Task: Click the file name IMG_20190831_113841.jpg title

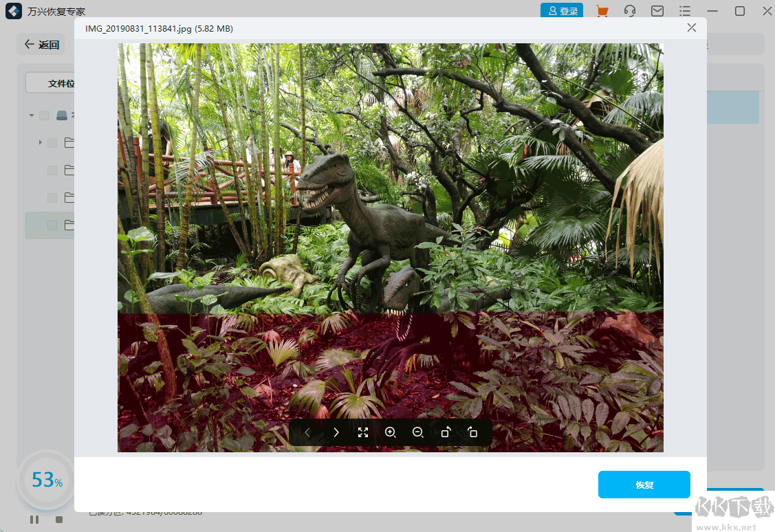Action: [x=138, y=29]
